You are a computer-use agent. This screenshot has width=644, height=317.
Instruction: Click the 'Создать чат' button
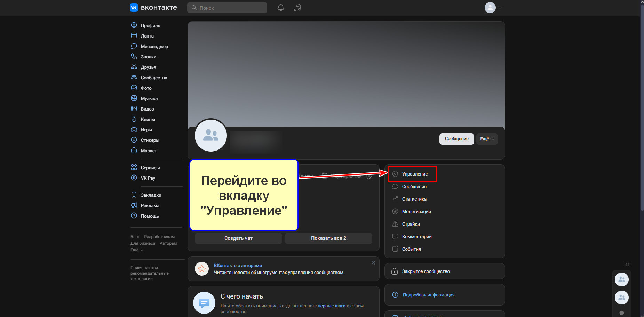238,238
